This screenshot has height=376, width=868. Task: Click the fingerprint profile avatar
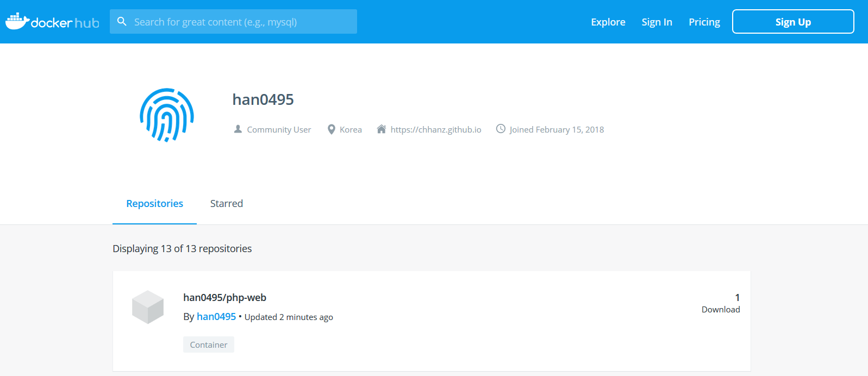tap(167, 115)
